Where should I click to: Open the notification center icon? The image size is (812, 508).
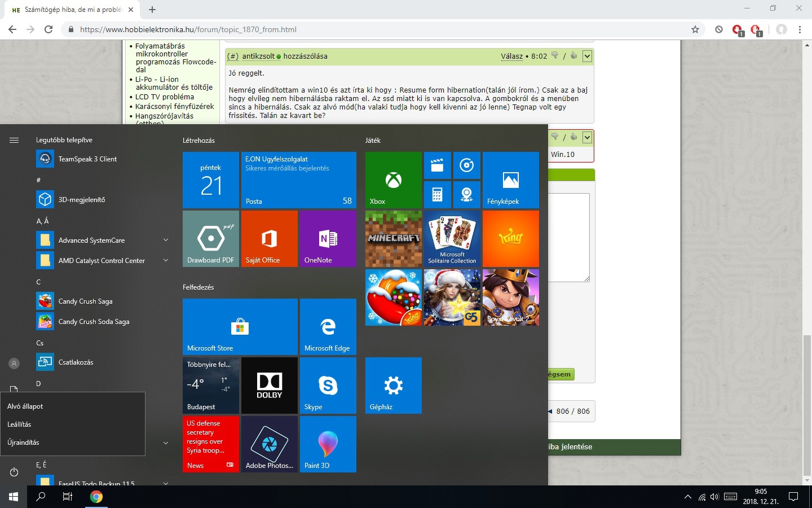793,497
